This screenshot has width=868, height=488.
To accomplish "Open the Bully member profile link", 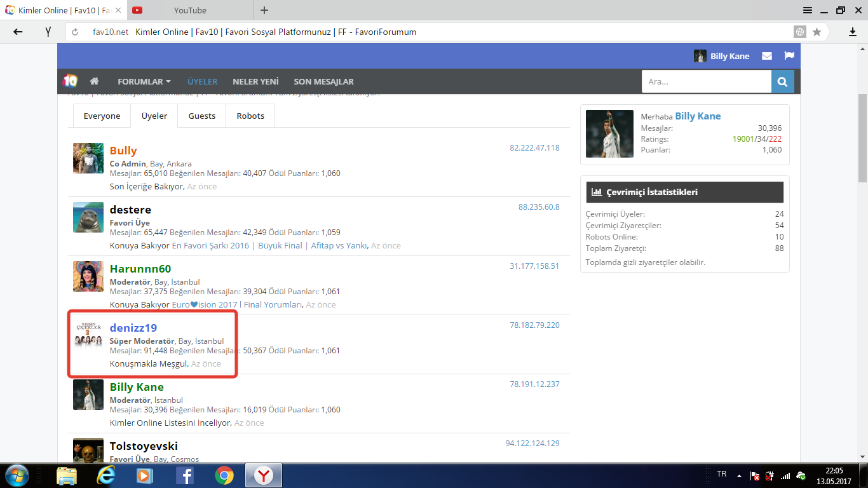I will click(123, 151).
